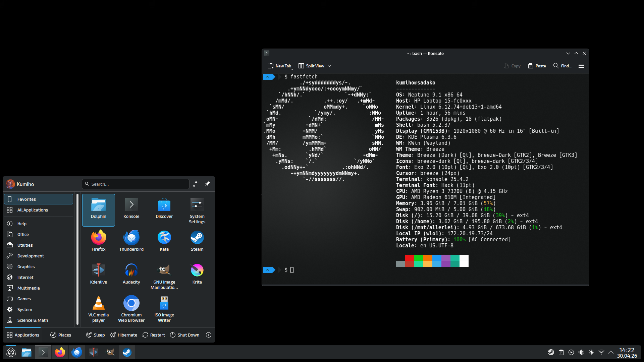
Task: Toggle the launcher pin-open button
Action: tap(207, 184)
